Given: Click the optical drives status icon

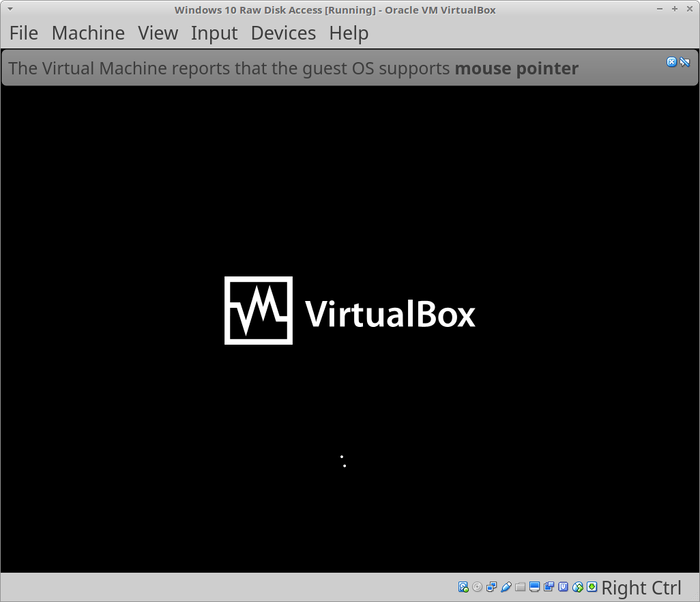Looking at the screenshot, I should click(x=478, y=587).
